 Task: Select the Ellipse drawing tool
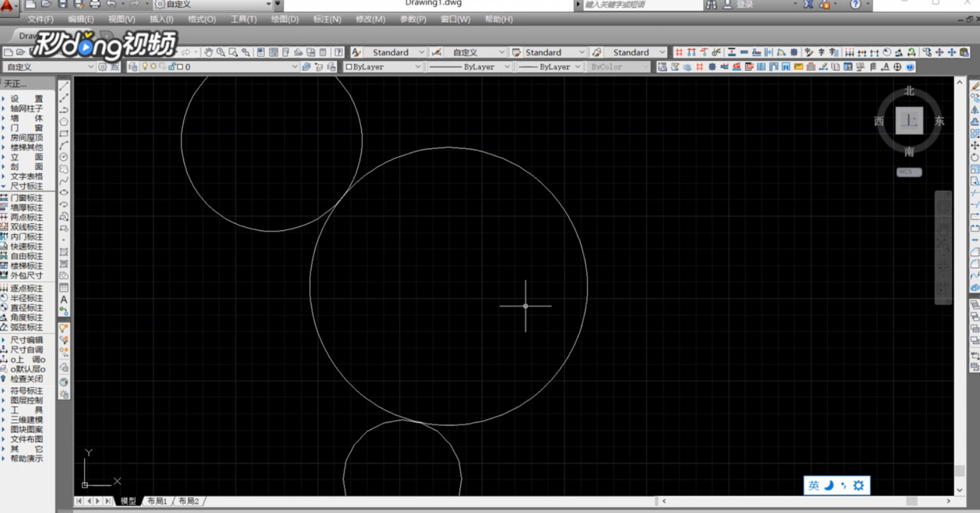pyautogui.click(x=64, y=192)
